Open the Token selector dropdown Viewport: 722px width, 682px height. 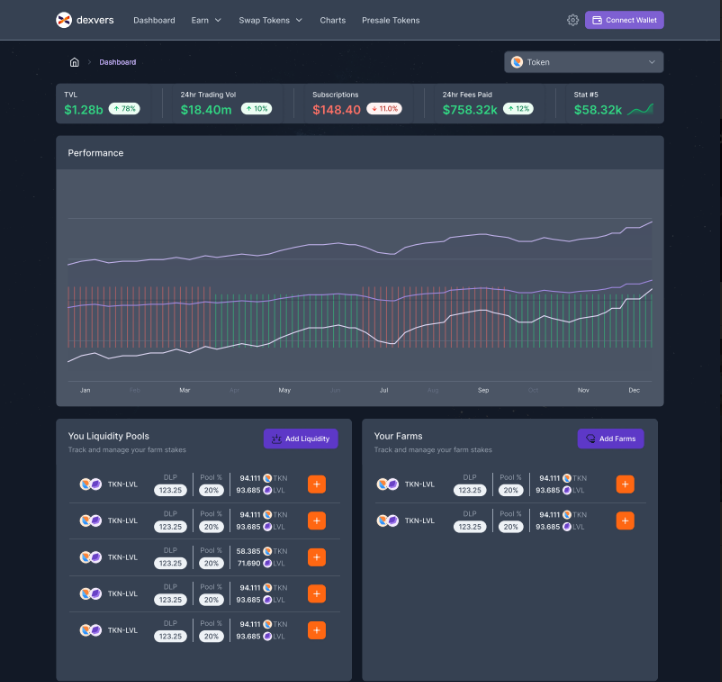(584, 62)
